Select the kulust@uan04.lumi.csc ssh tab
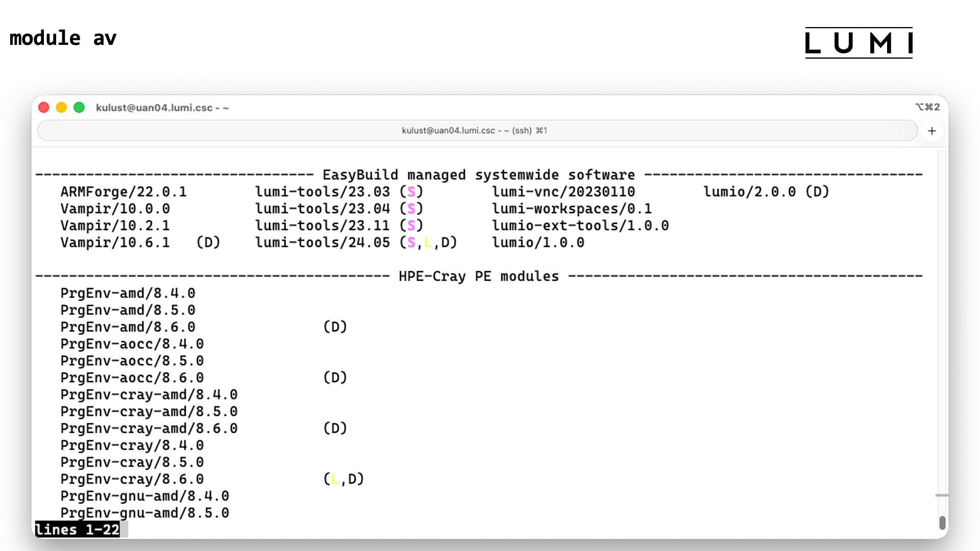 tap(474, 131)
